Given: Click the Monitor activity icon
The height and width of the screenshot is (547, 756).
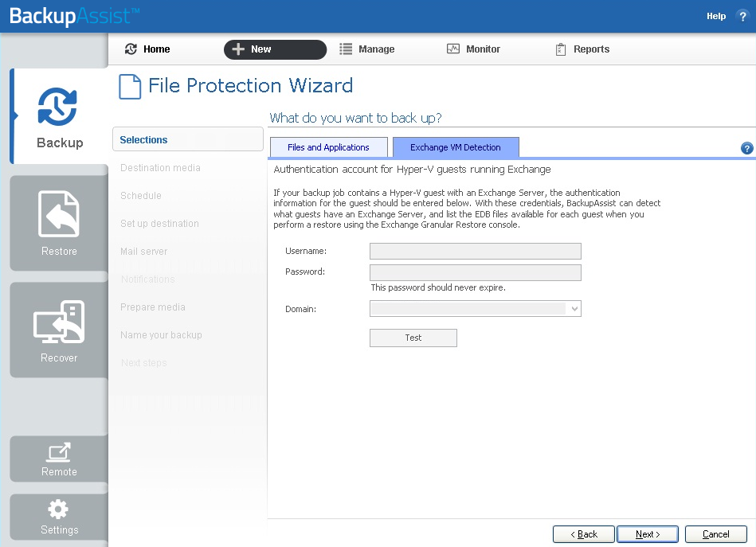Looking at the screenshot, I should click(453, 49).
